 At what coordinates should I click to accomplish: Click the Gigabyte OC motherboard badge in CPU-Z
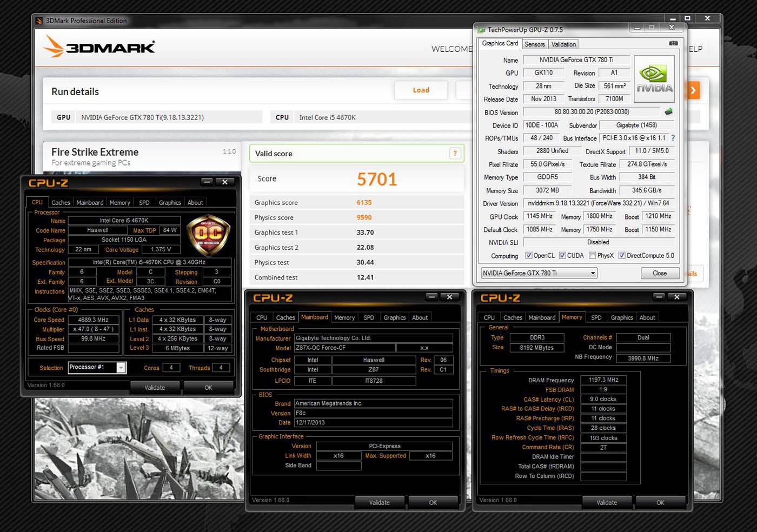point(208,235)
